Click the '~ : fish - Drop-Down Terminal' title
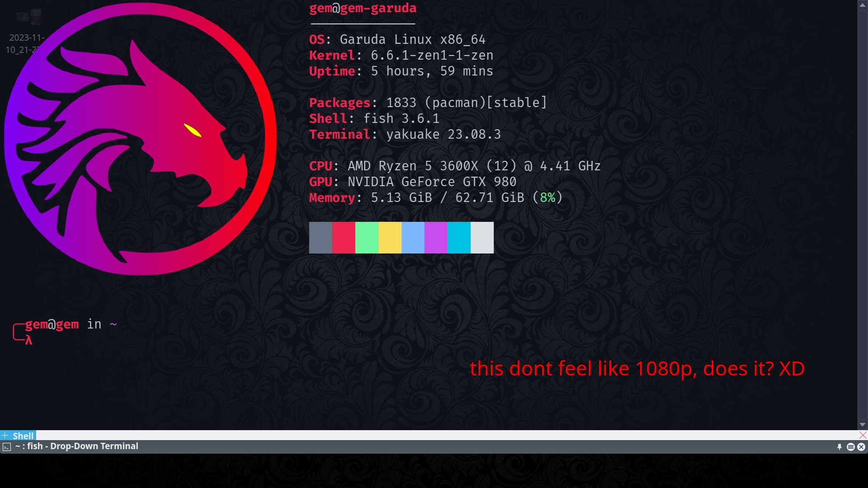The width and height of the screenshot is (868, 488). point(77,446)
